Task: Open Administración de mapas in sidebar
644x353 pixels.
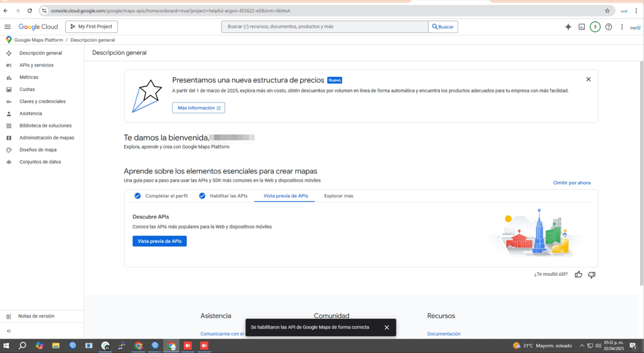Action: tap(46, 138)
